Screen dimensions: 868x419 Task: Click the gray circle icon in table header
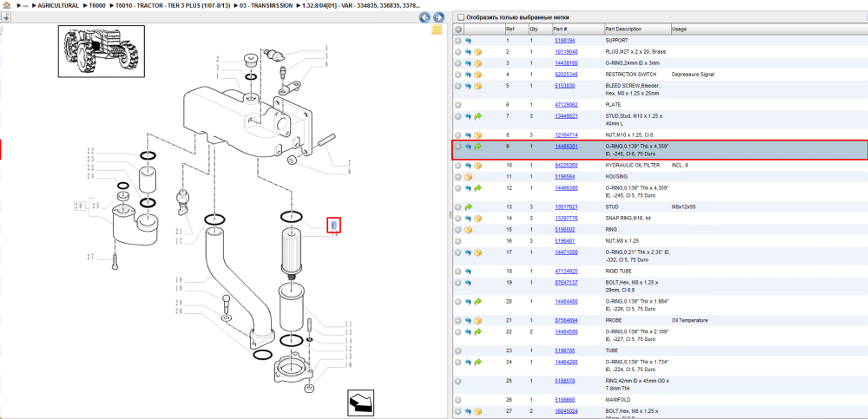click(x=458, y=29)
